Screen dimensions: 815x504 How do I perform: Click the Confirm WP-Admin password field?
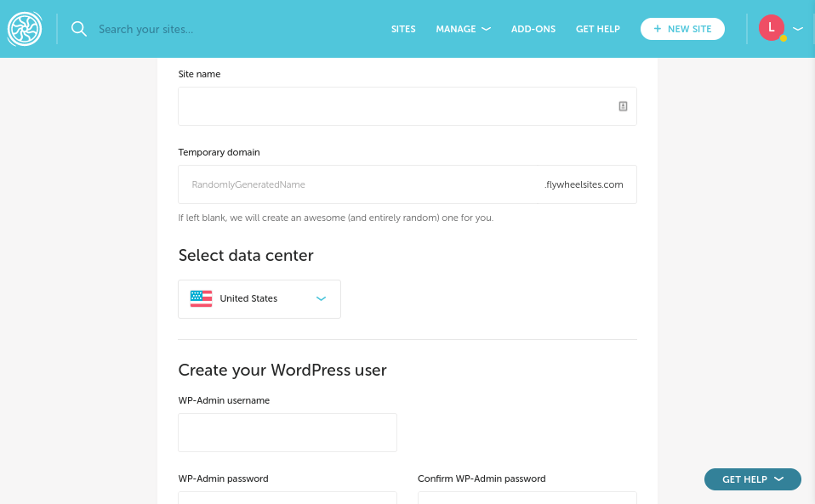(x=527, y=498)
